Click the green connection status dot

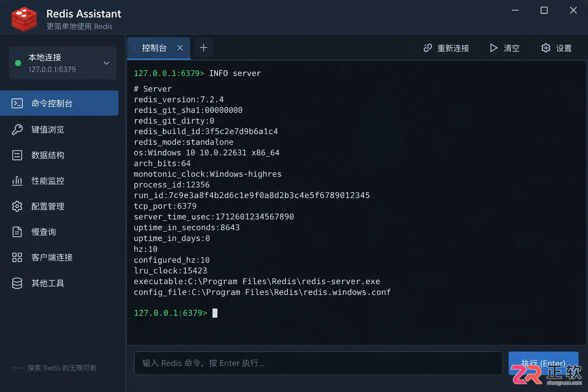click(x=18, y=63)
